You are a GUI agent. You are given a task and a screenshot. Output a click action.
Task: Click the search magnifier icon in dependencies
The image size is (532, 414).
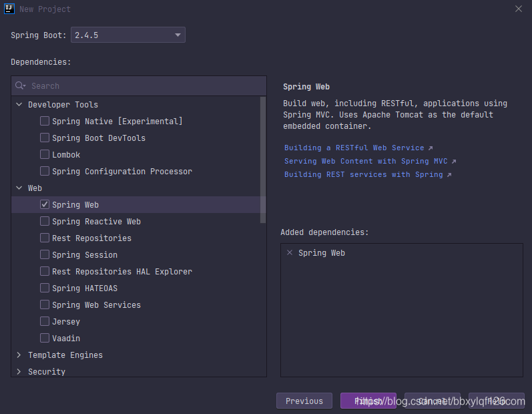click(20, 86)
